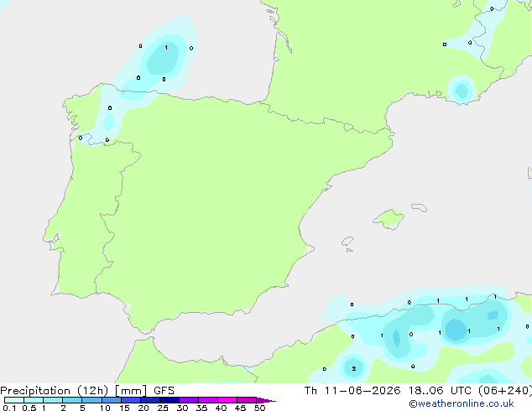Choose the 25–30 mm navy legend swatch
The height and width of the screenshot is (411, 532).
(x=169, y=400)
